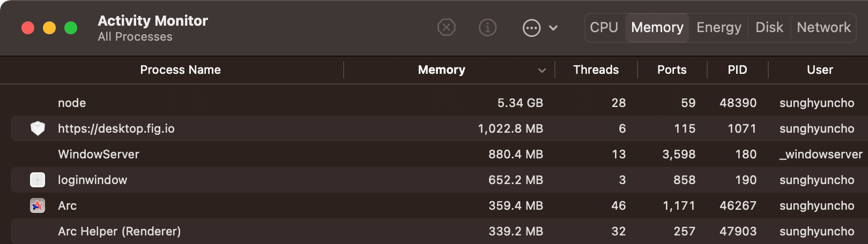Select the WindowServer process row
Image resolution: width=868 pixels, height=244 pixels.
[268, 154]
